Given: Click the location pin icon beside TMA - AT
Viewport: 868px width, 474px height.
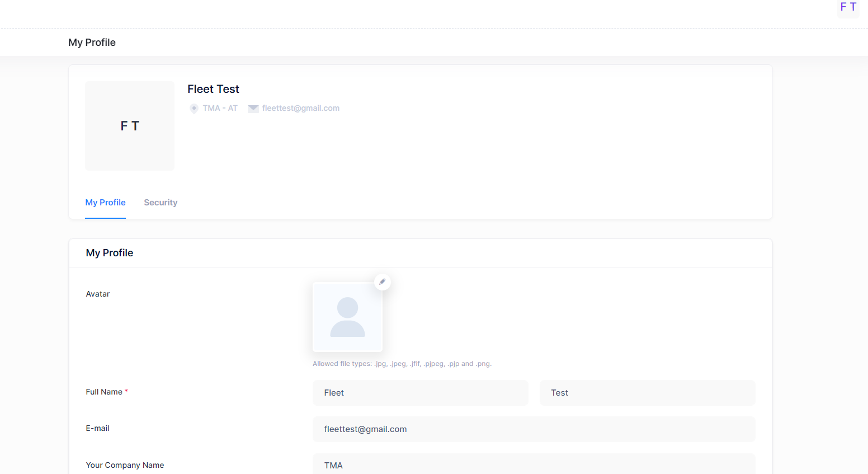Looking at the screenshot, I should pos(194,109).
